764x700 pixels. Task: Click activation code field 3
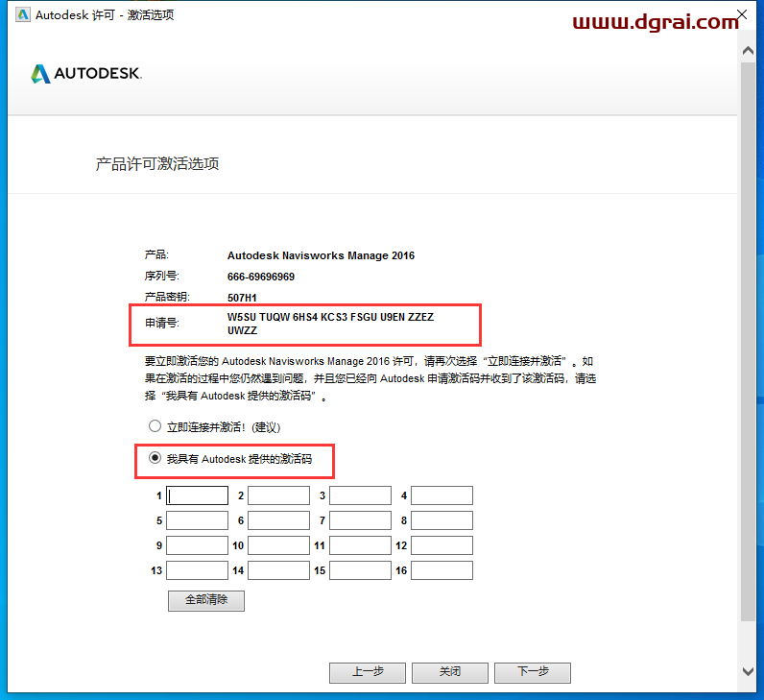click(360, 495)
